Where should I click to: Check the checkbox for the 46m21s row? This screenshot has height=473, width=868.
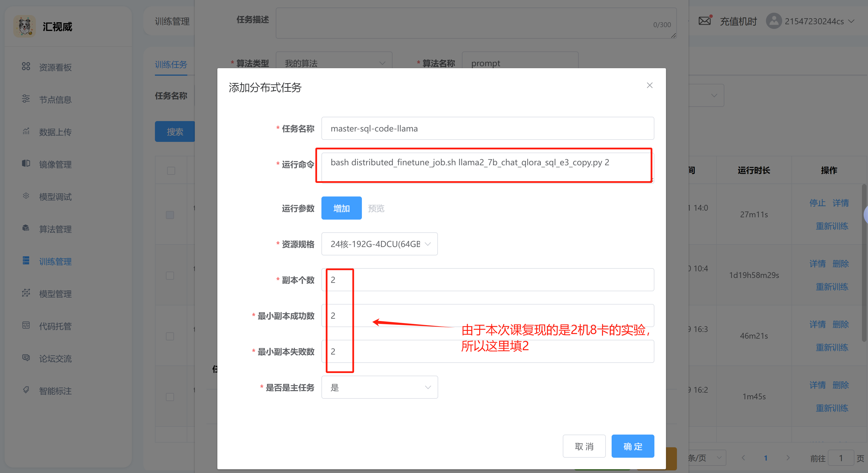(170, 336)
